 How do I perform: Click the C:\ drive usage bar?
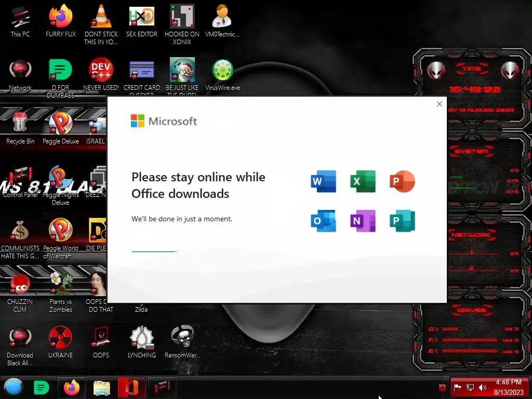point(450,329)
